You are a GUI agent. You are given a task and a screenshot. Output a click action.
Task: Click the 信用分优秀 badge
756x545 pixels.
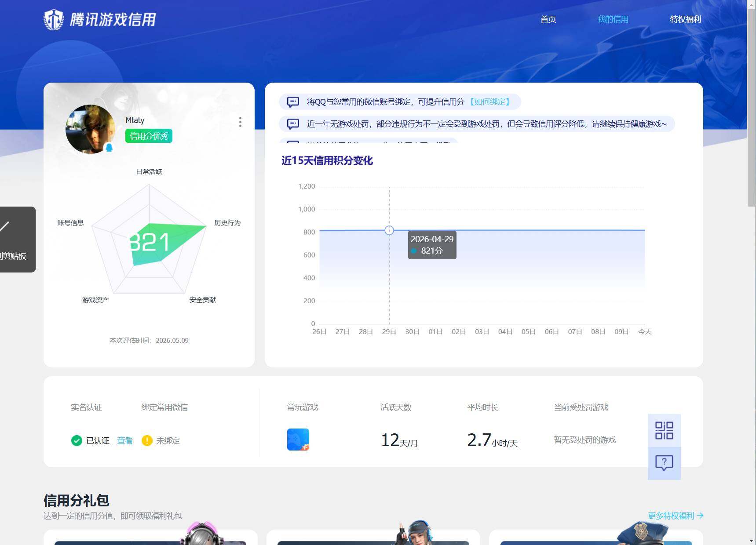pos(149,136)
